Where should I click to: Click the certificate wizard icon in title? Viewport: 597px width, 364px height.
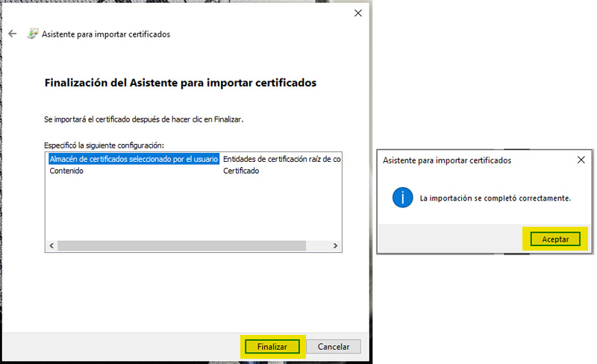33,34
